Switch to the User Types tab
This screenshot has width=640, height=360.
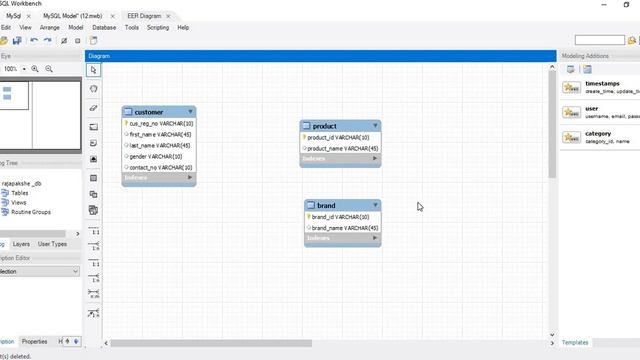tap(52, 244)
